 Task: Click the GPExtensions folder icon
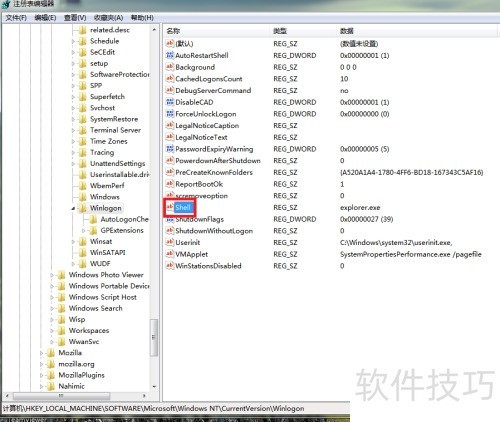coord(93,230)
